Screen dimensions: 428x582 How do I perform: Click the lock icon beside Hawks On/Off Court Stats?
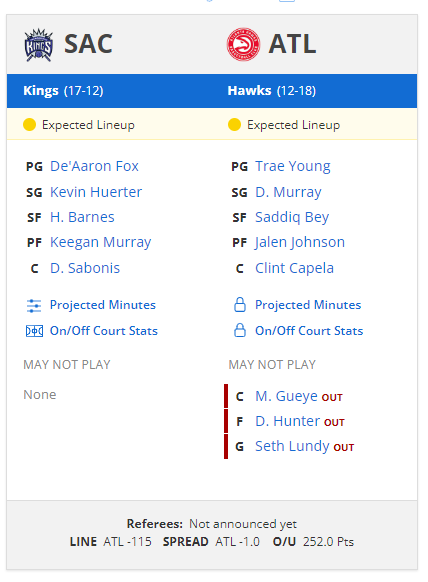240,330
